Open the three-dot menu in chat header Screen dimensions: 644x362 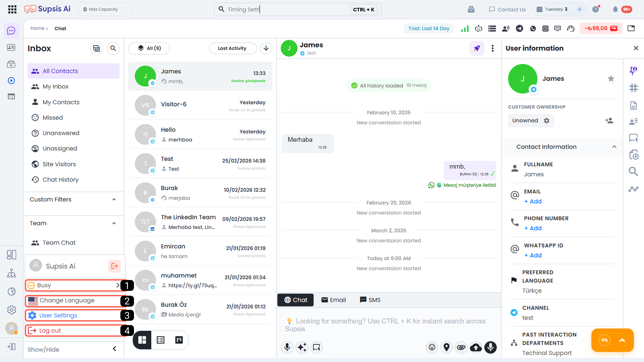tap(492, 48)
